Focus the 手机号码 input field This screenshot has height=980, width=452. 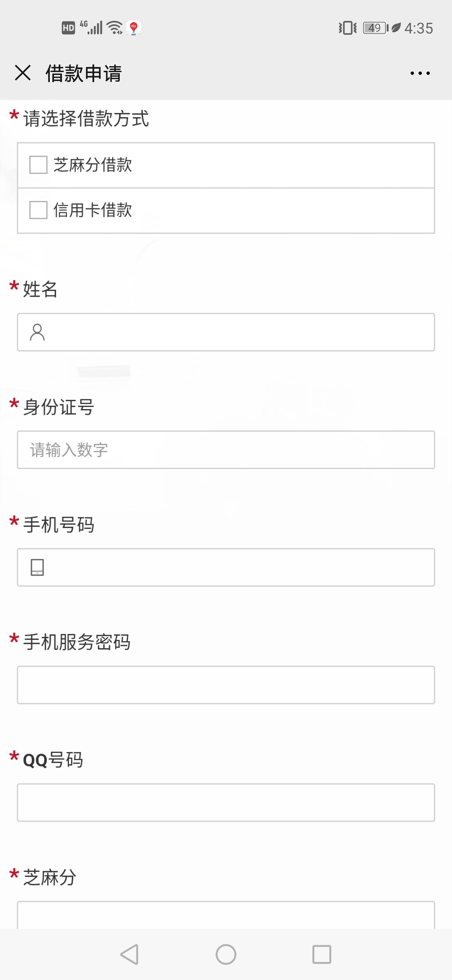(226, 567)
